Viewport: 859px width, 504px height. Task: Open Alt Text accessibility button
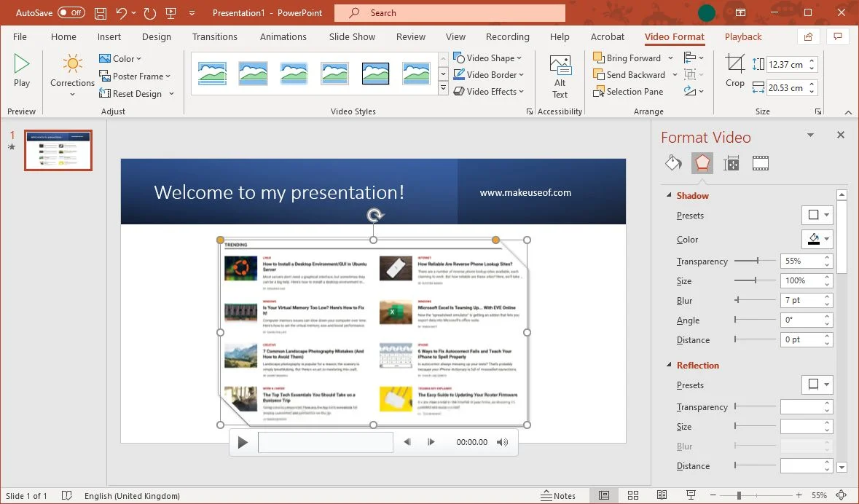click(560, 77)
